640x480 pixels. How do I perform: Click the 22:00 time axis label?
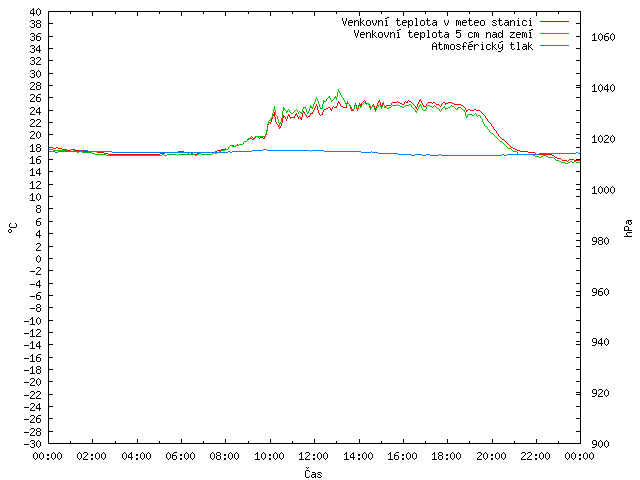536,456
